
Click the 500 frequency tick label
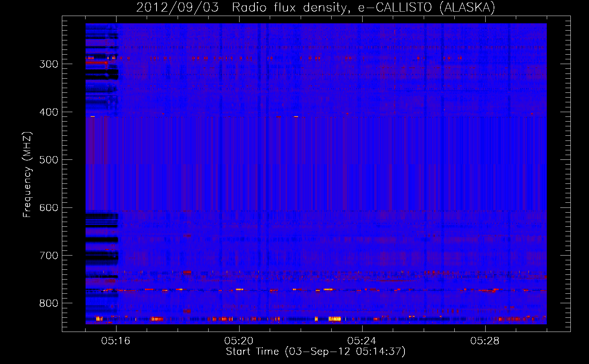click(49, 160)
